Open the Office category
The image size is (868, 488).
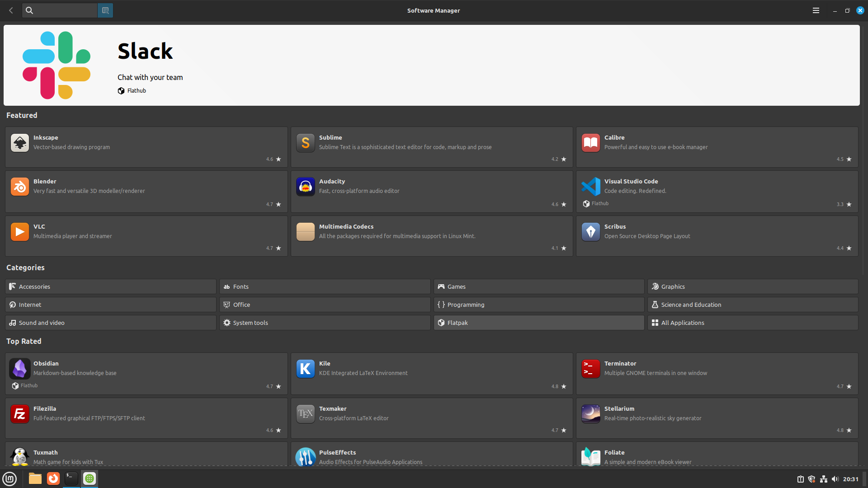tap(325, 305)
